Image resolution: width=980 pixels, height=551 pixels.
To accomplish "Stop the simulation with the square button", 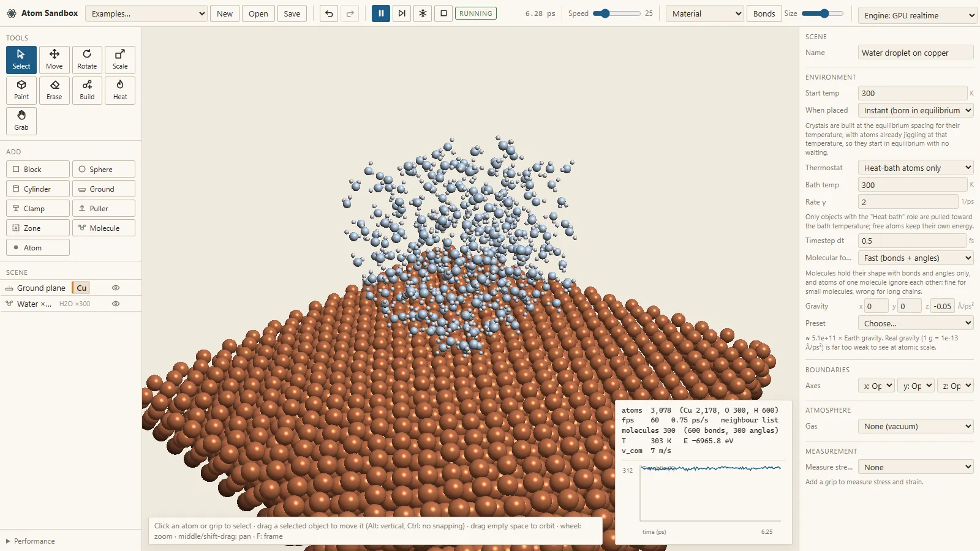I will [x=443, y=13].
